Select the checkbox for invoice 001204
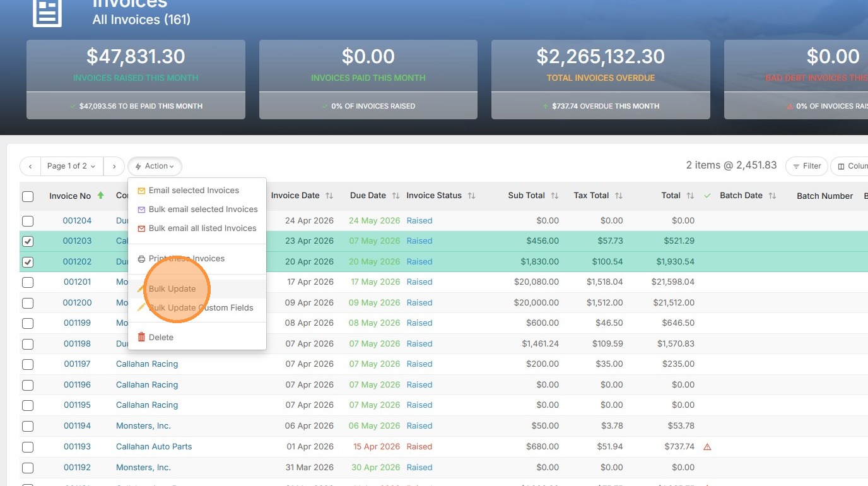This screenshot has width=868, height=486. click(28, 221)
